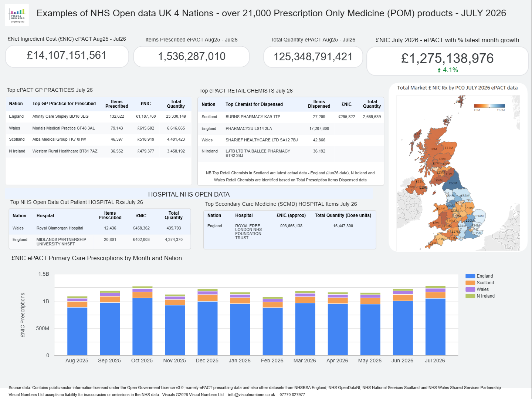This screenshot has width=532, height=399.
Task: Click the £1,275,138,976 July 2026 value
Action: point(447,58)
